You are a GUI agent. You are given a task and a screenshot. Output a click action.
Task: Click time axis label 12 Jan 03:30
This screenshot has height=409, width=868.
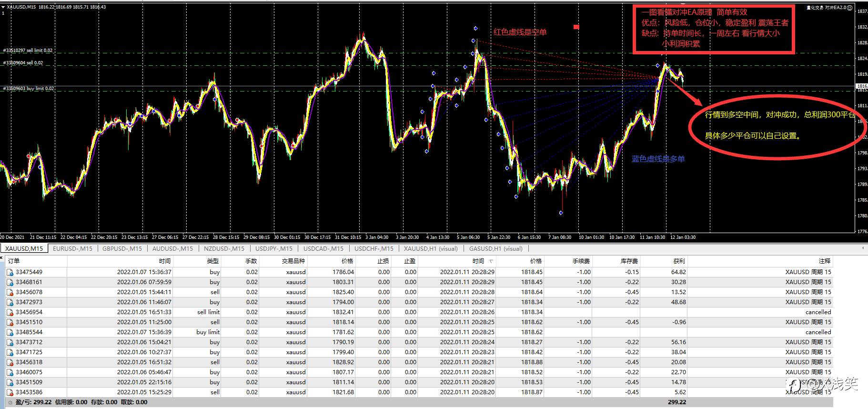click(683, 237)
